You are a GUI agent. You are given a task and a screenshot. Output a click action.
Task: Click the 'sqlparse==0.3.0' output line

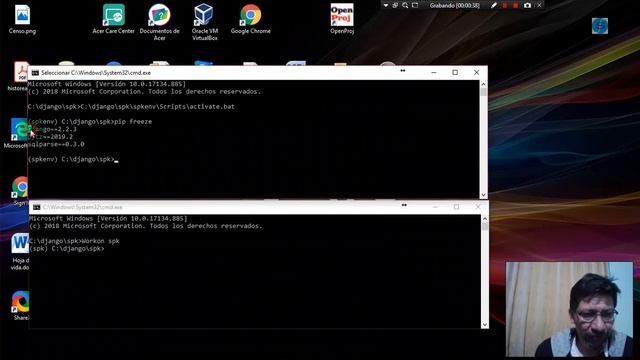click(x=56, y=144)
